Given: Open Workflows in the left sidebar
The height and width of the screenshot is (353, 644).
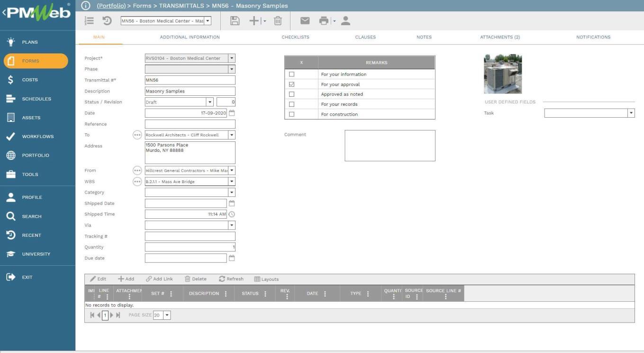Looking at the screenshot, I should pos(37,137).
